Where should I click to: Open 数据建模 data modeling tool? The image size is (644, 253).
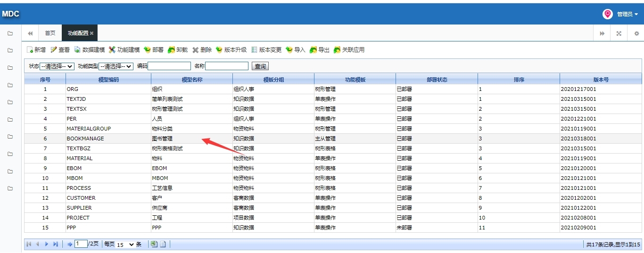coord(89,50)
